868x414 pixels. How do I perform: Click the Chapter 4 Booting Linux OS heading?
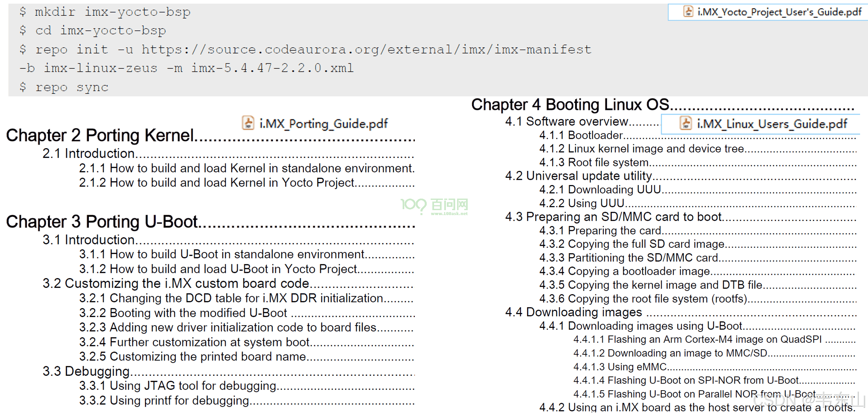570,105
